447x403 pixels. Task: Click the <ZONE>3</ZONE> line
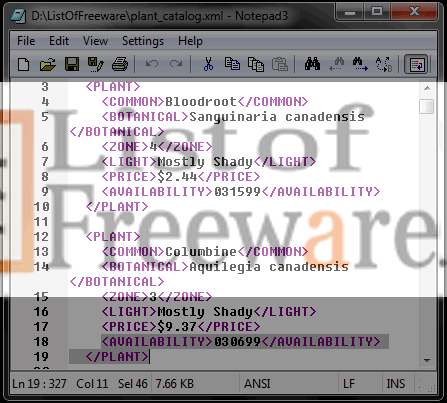point(157,297)
